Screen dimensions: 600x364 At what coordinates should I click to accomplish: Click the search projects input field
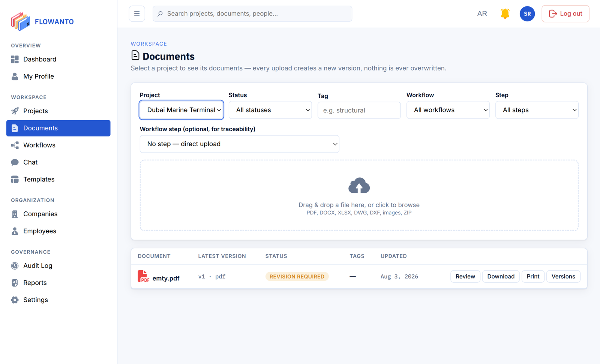pos(252,14)
